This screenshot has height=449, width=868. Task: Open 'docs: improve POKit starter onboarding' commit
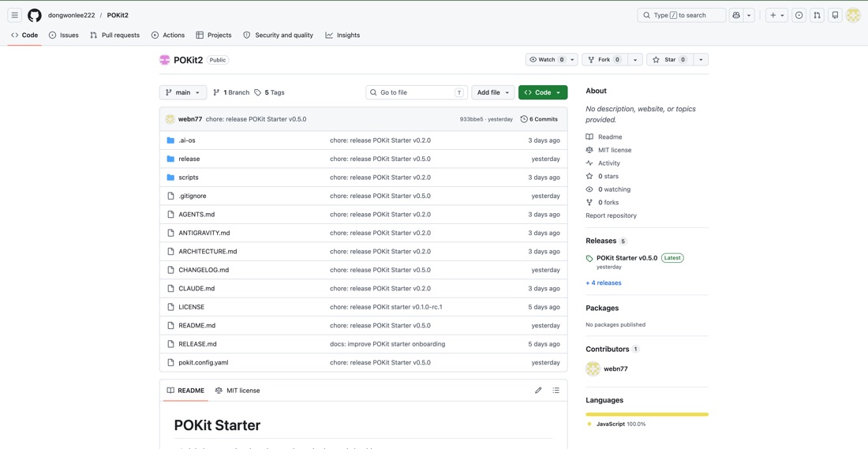387,344
